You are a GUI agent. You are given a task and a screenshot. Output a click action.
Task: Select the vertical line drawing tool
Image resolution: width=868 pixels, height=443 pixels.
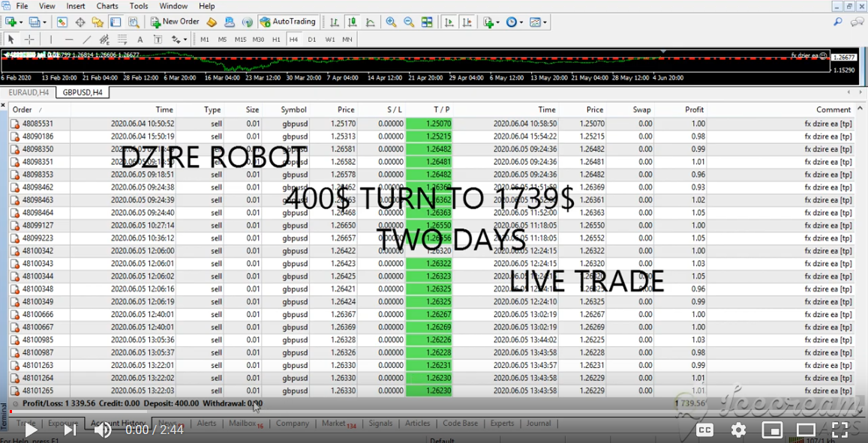pos(51,40)
